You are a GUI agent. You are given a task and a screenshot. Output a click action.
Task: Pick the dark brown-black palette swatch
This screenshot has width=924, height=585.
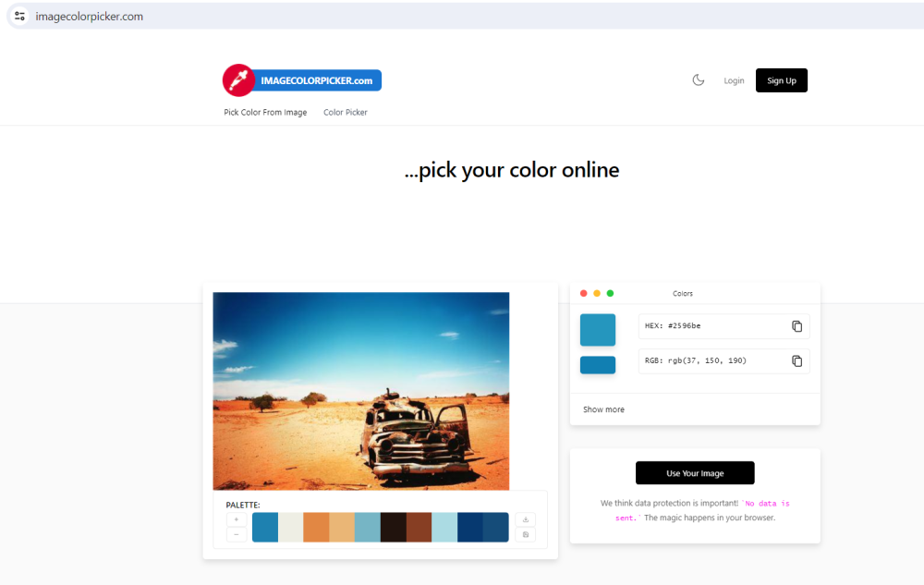[393, 527]
